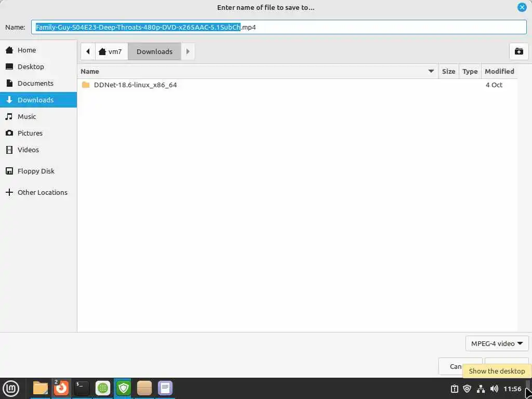Click the 4 Oct modified date
Image resolution: width=532 pixels, height=399 pixels.
tap(494, 85)
